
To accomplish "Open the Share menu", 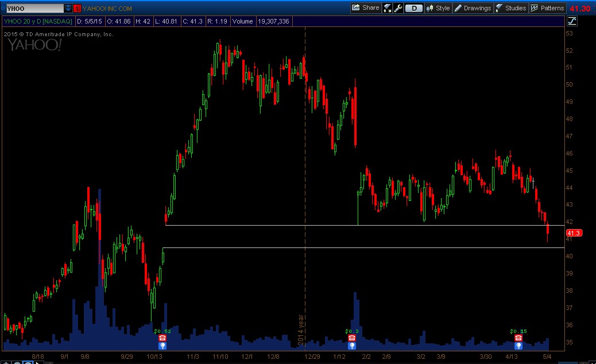I will point(365,8).
